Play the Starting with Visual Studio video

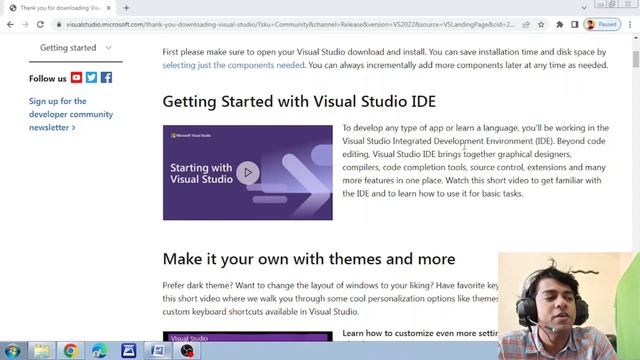pos(248,173)
